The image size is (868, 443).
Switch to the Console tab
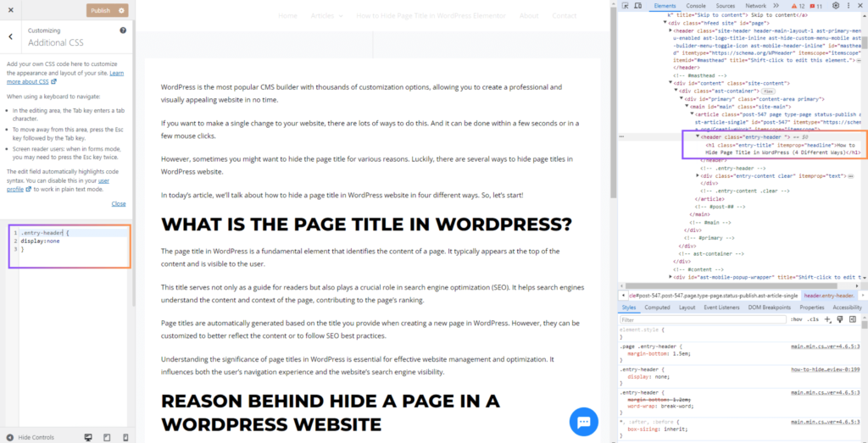pos(696,6)
